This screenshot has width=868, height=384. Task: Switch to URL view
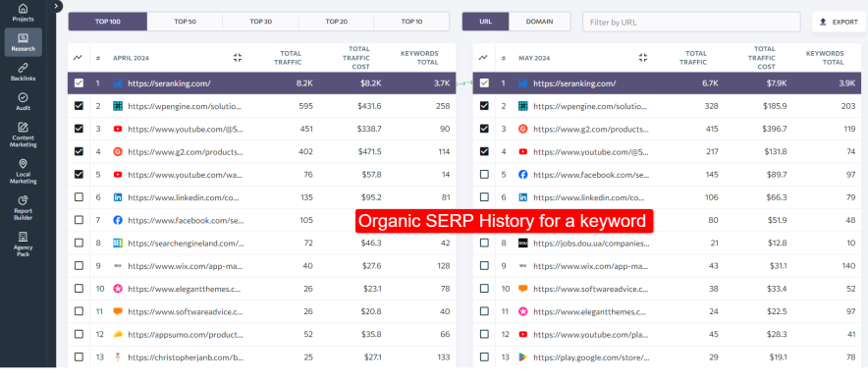click(x=485, y=22)
